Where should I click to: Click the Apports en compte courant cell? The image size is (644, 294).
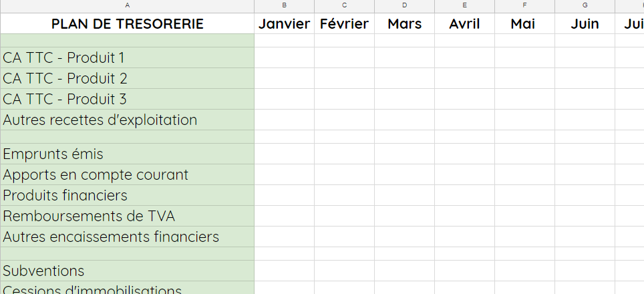tap(128, 174)
